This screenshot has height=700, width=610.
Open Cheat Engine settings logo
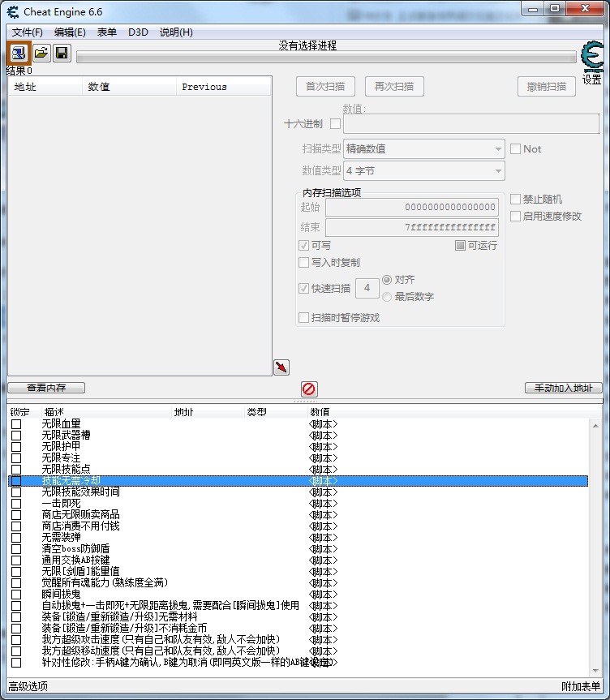point(591,57)
